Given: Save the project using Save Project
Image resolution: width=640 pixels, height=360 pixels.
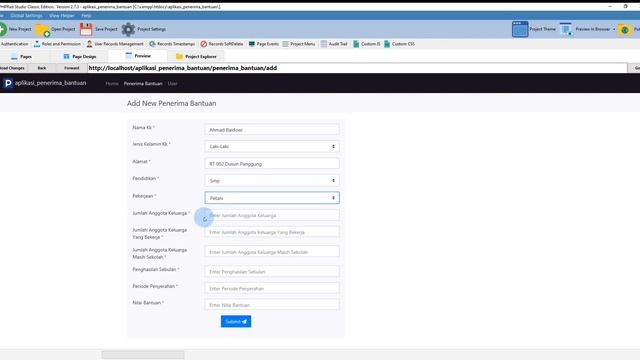Looking at the screenshot, I should pos(99,29).
